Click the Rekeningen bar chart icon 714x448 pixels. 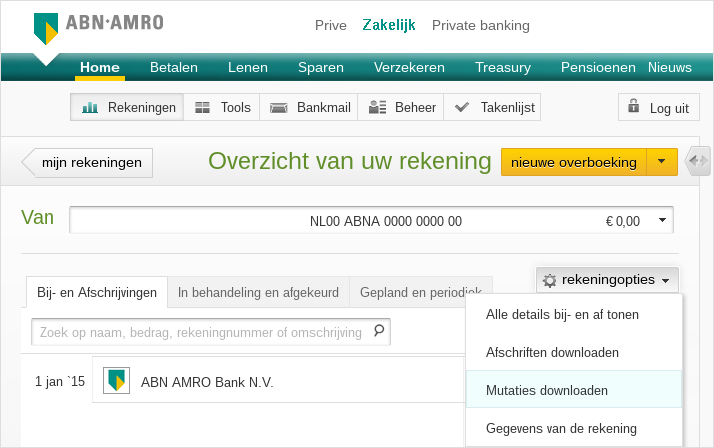pos(90,107)
